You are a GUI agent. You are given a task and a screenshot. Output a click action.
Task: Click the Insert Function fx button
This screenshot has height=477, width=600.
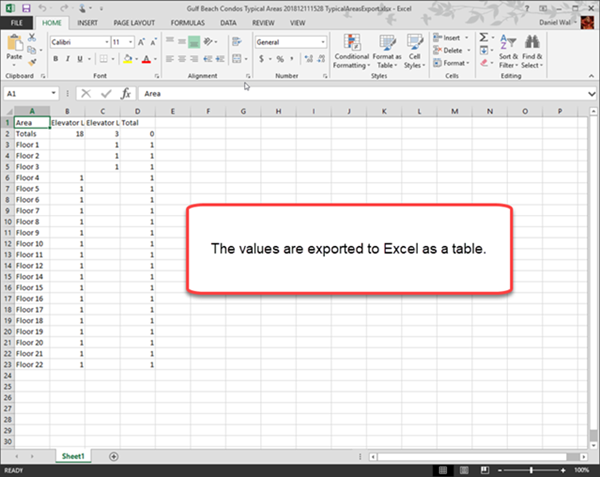[x=126, y=93]
